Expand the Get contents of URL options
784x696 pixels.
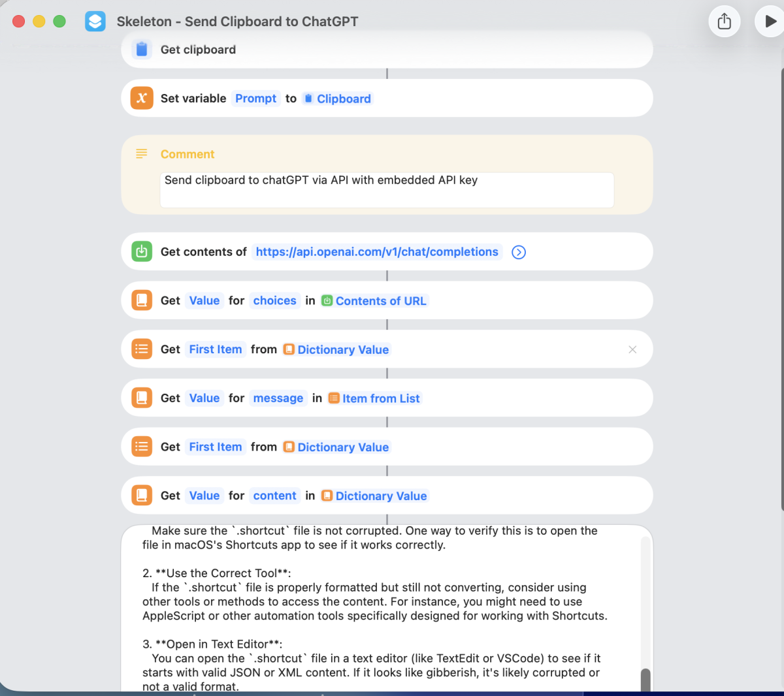click(x=519, y=252)
